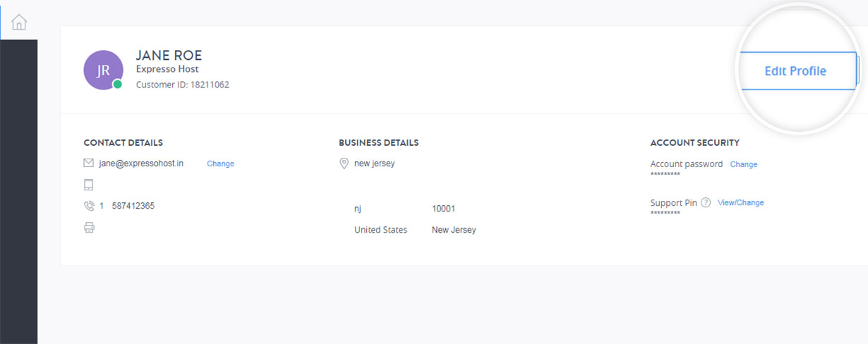This screenshot has width=868, height=344.
Task: Open the Support Pin help question icon
Action: click(706, 203)
